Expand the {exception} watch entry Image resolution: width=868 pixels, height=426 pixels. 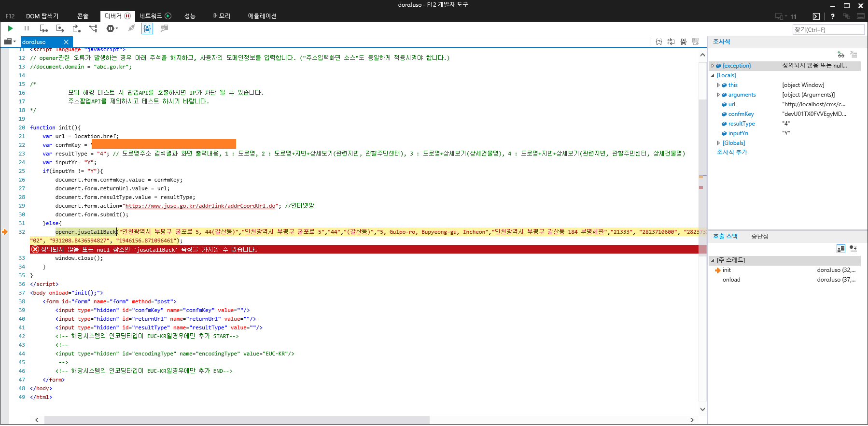713,66
